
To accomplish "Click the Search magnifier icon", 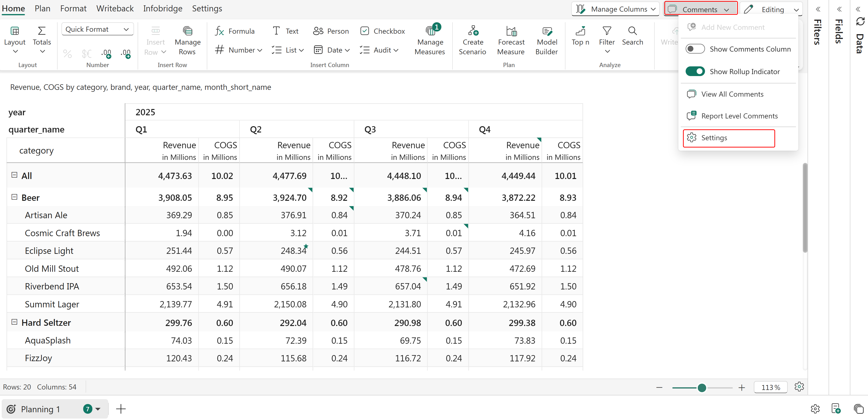I will 632,31.
